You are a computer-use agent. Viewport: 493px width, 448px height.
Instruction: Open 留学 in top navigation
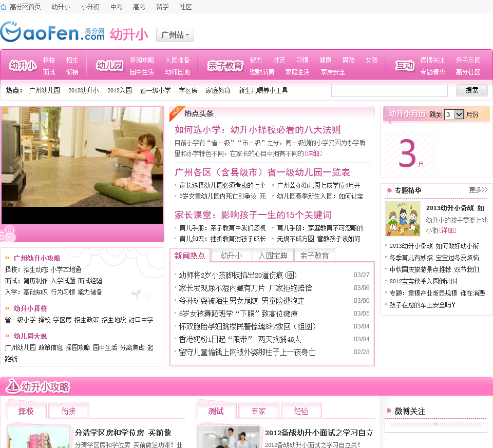[x=162, y=7]
